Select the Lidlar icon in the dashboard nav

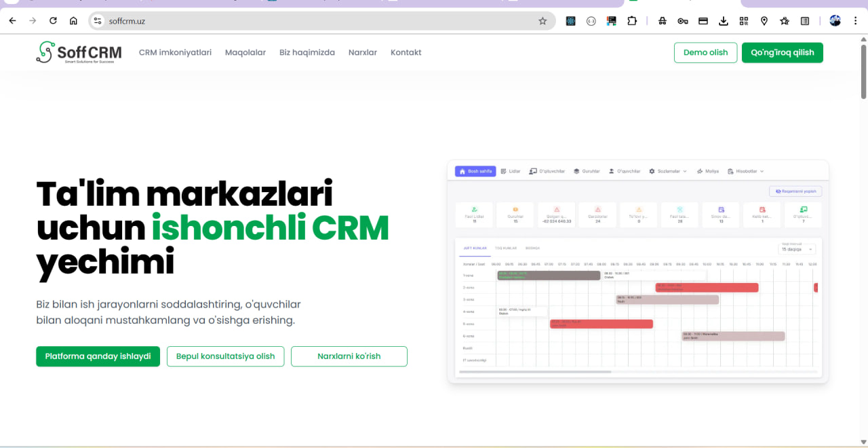coord(503,172)
